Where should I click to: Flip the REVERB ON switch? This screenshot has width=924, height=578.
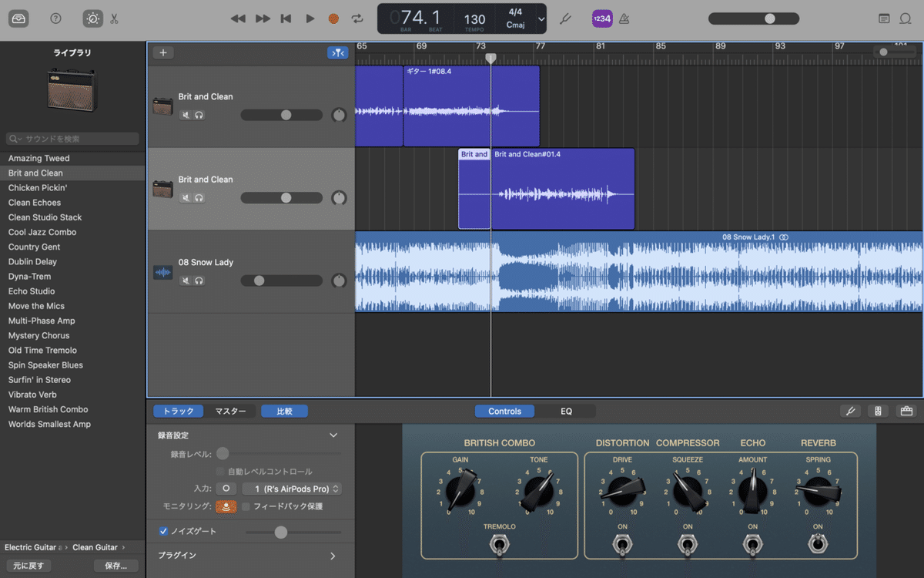pyautogui.click(x=818, y=543)
